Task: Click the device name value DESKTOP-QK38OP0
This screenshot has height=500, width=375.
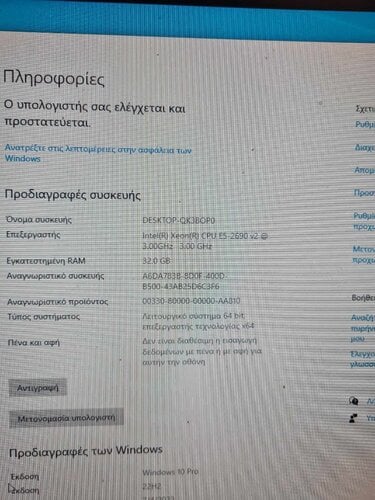Action: (179, 220)
